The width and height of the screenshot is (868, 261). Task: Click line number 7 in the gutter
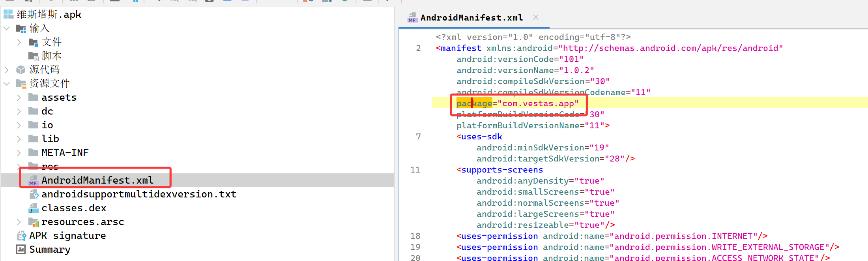418,137
